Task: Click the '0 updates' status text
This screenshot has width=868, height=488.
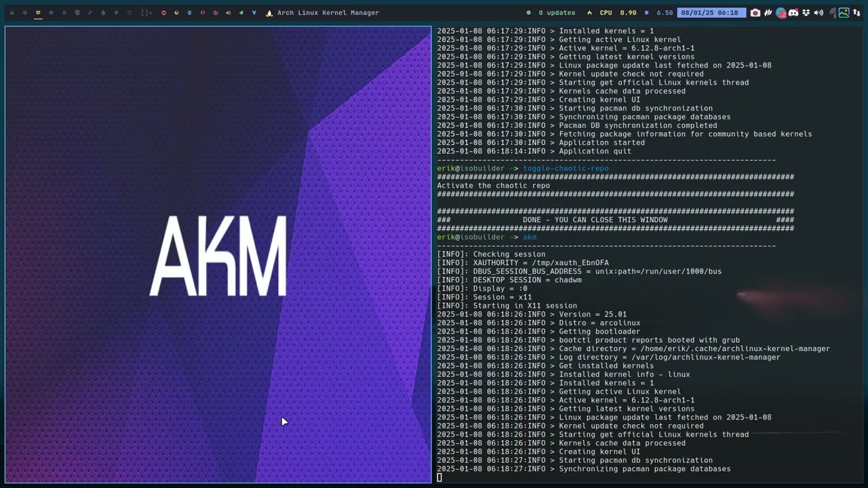Action: point(557,13)
